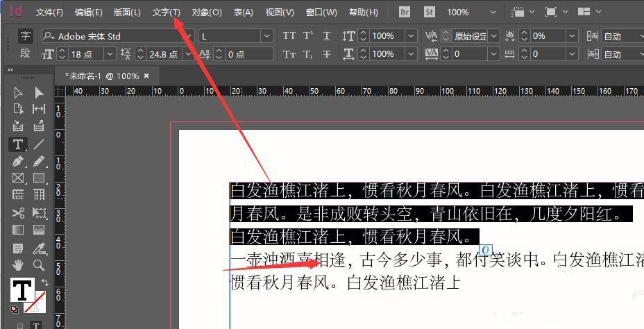Open the kerning 原始设定 dropdown
The width and height of the screenshot is (644, 329).
[x=494, y=36]
